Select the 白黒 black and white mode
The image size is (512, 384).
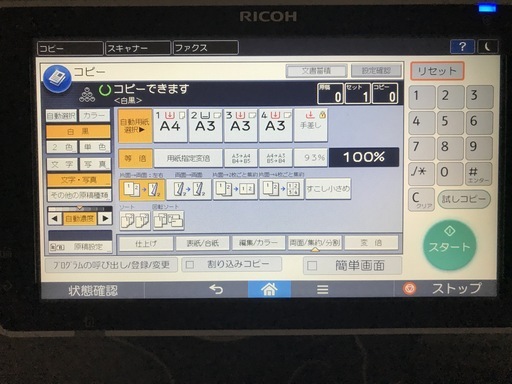tap(78, 131)
